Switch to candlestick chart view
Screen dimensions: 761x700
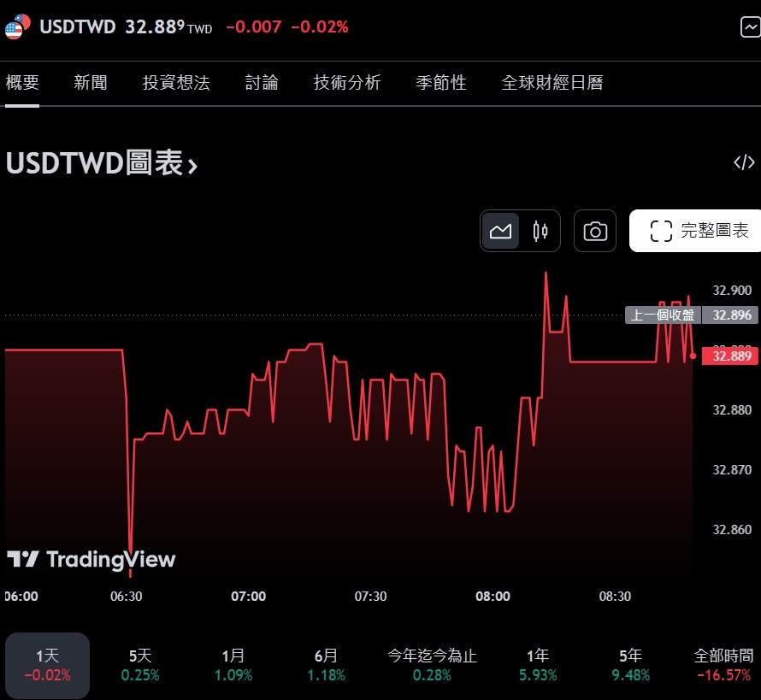[x=540, y=231]
